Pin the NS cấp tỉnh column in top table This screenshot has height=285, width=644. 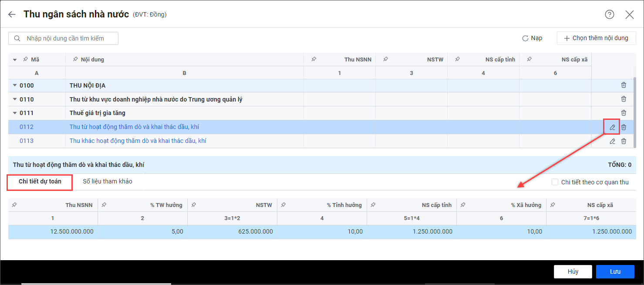(457, 59)
